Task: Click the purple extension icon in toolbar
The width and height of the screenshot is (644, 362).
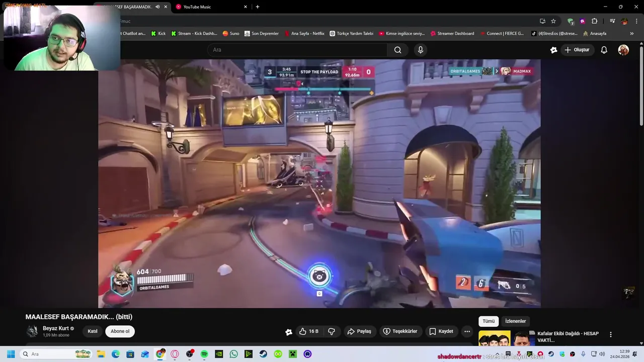Action: (583, 21)
